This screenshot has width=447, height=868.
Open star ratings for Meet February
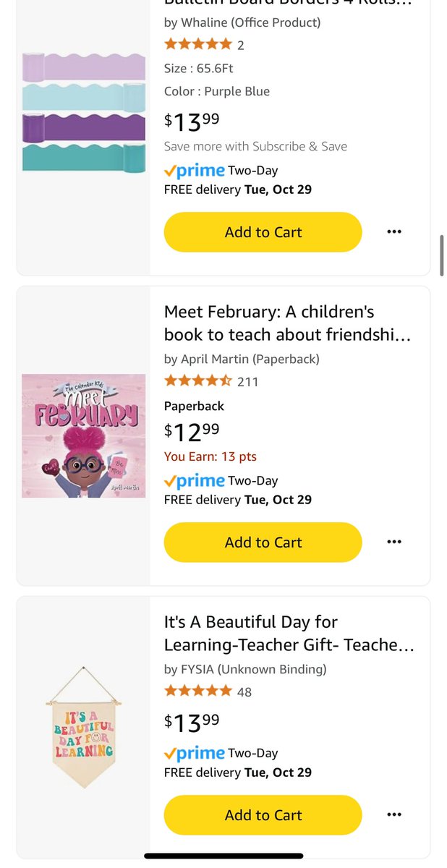[x=198, y=380]
